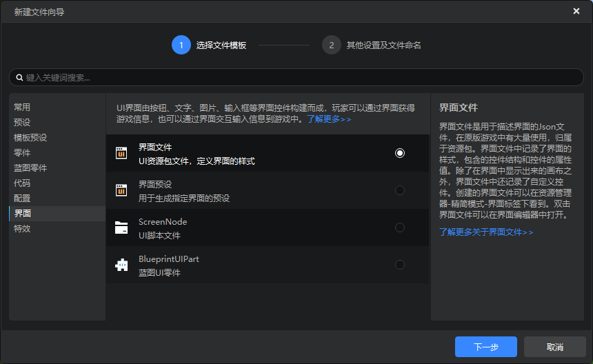Click the 界面文件 template icon

(x=121, y=153)
